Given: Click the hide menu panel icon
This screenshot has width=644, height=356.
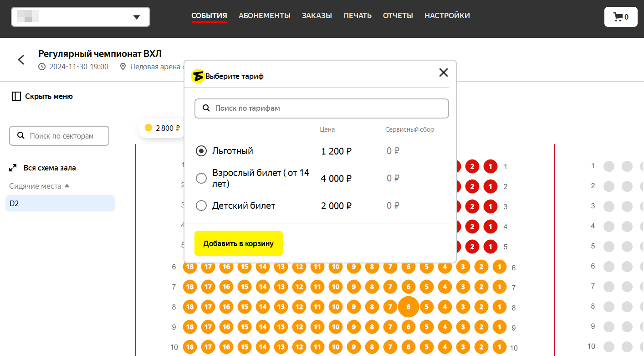Looking at the screenshot, I should pos(16,96).
